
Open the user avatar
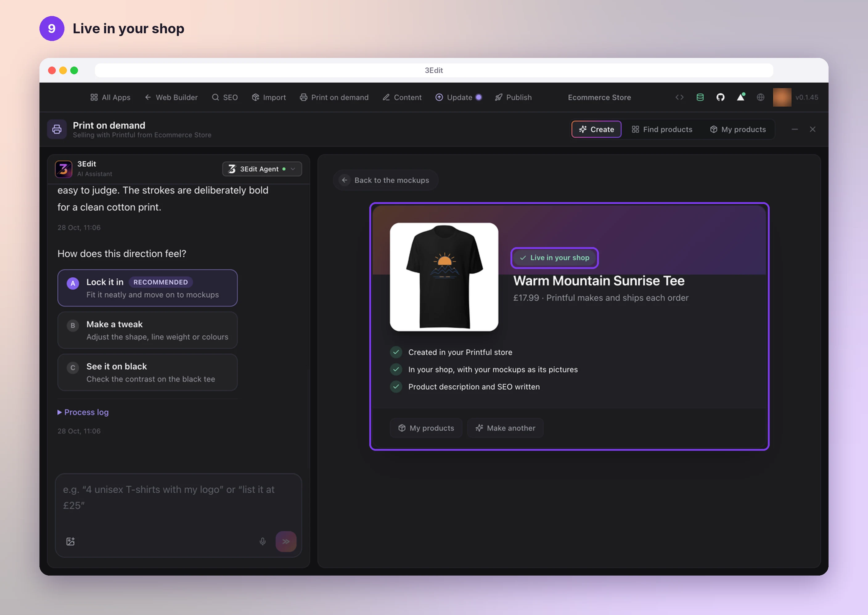(x=782, y=97)
